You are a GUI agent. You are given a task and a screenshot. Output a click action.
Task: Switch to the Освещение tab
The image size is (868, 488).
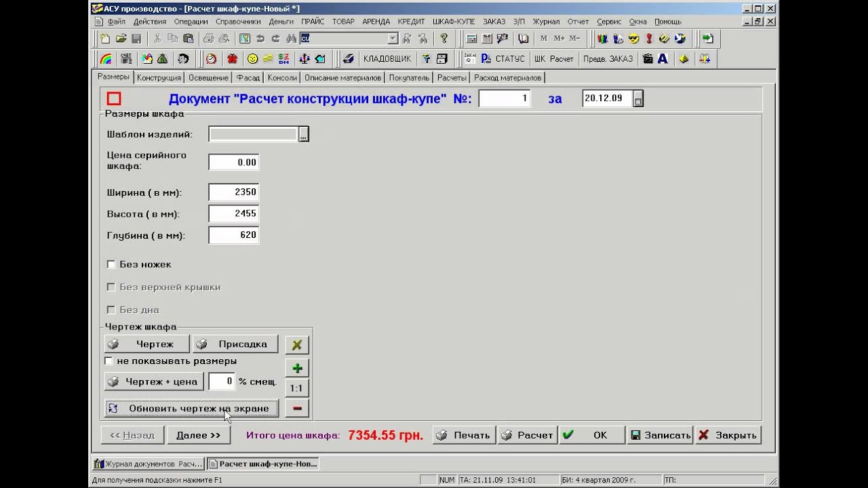click(208, 78)
